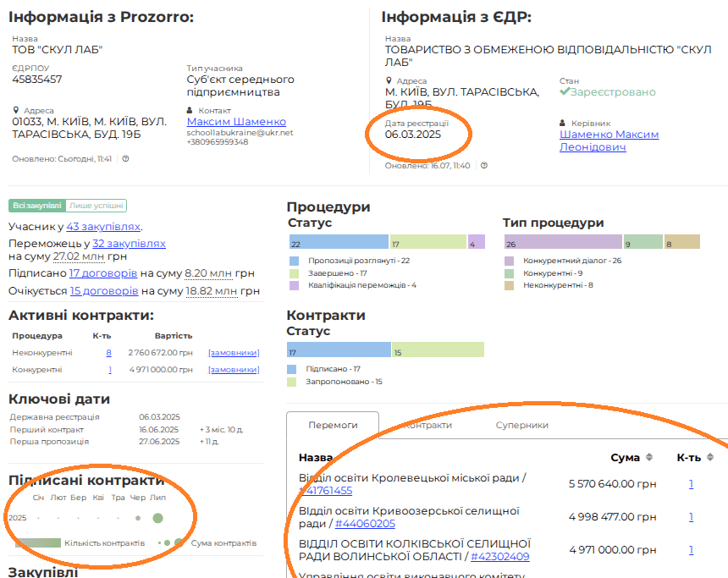Click Конкурентний діалог purple bar segment

click(562, 243)
